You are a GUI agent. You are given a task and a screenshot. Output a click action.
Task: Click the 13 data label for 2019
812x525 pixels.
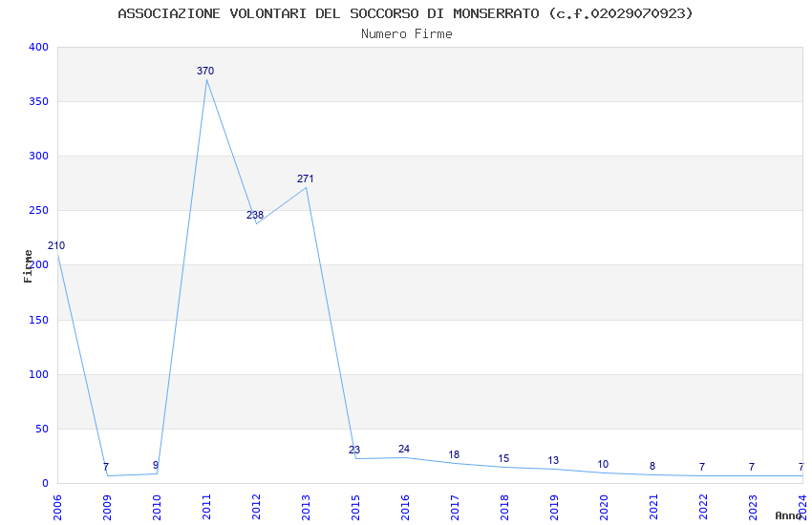point(553,460)
